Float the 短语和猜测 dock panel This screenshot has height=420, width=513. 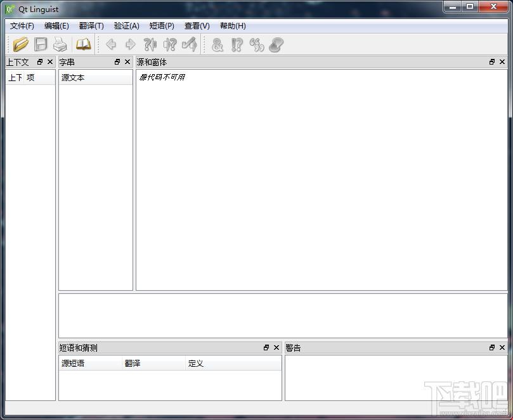pos(266,347)
